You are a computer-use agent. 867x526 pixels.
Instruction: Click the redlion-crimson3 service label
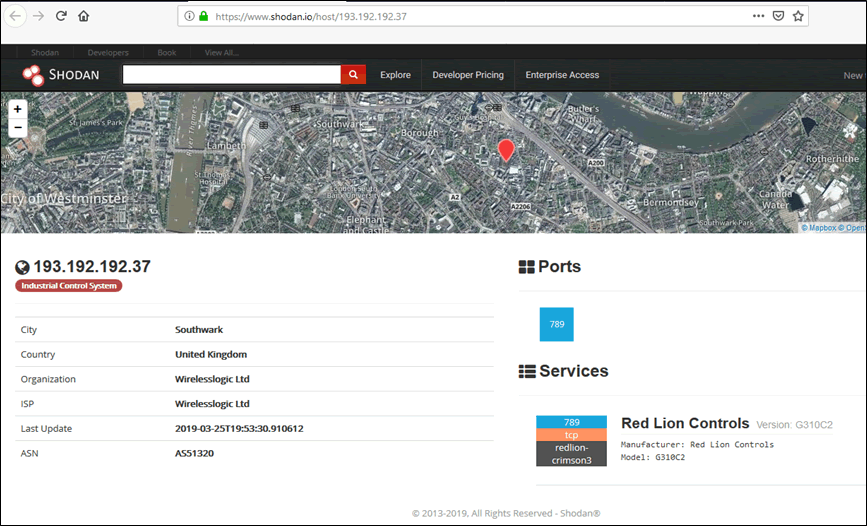tap(571, 454)
